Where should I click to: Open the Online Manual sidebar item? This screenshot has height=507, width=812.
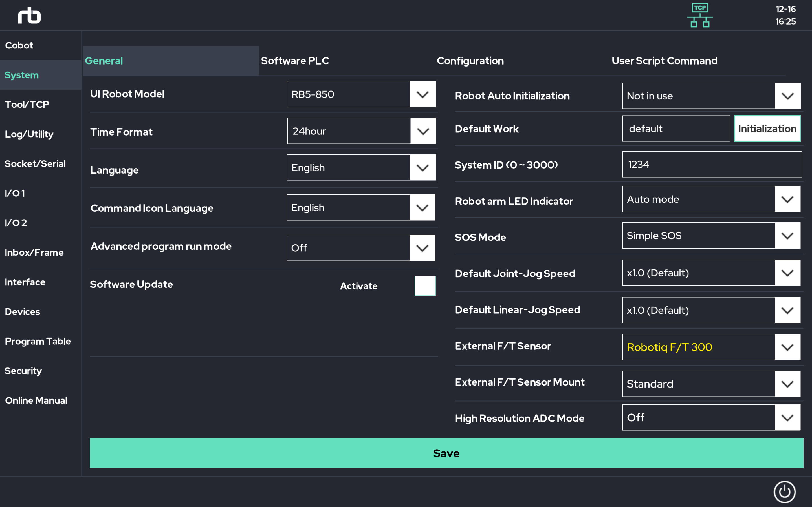point(36,400)
